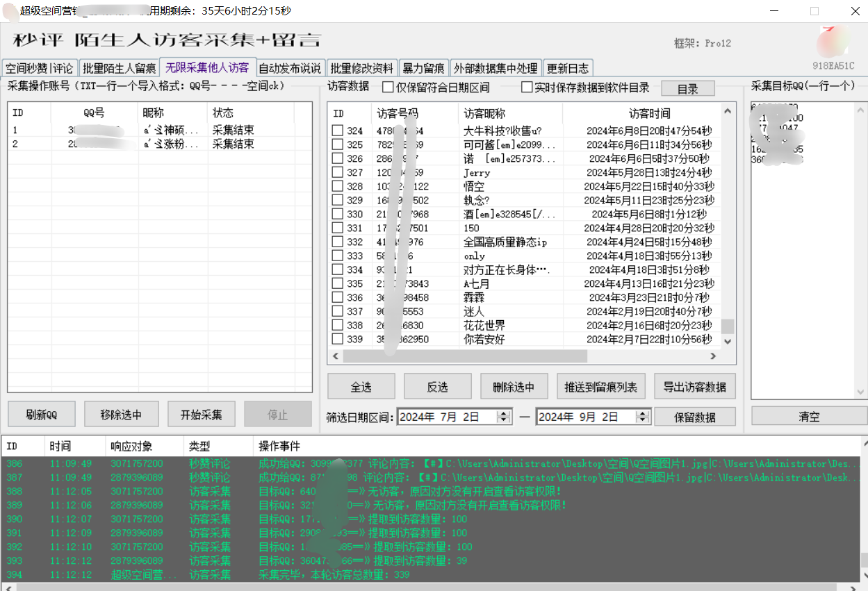Toggle 实时保存数据到软件目录 checkbox

[527, 88]
